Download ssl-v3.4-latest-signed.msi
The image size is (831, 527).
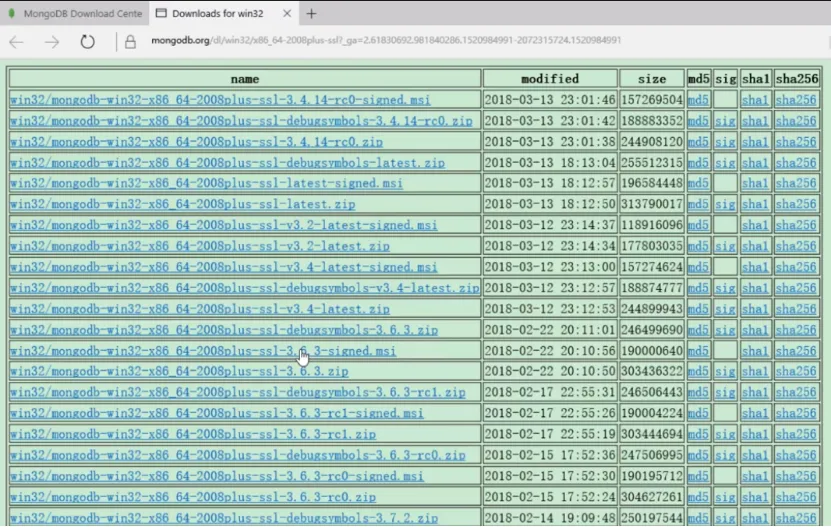point(223,267)
